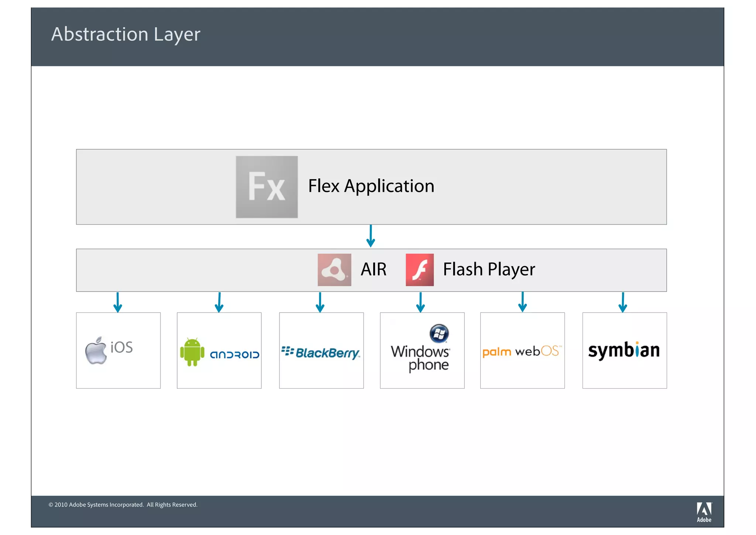The height and width of the screenshot is (535, 756).
Task: Click the Adobe AIR icon
Action: tap(334, 270)
